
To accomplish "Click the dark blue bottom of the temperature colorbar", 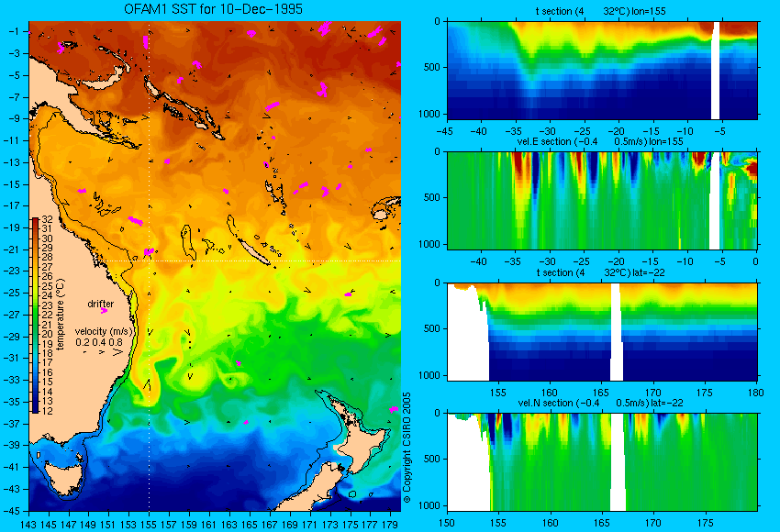I will click(x=36, y=409).
